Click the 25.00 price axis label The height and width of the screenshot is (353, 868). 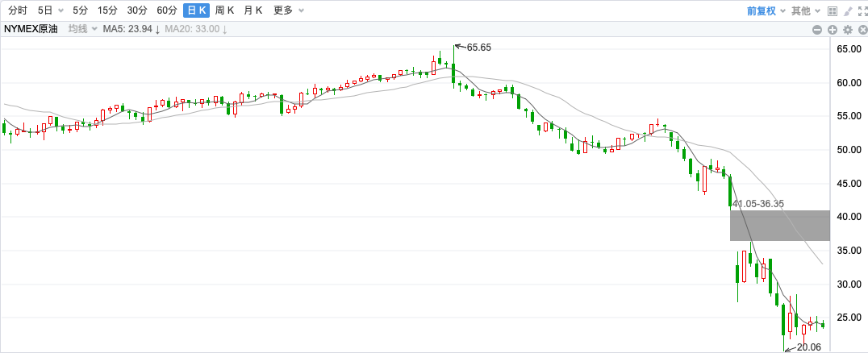849,318
